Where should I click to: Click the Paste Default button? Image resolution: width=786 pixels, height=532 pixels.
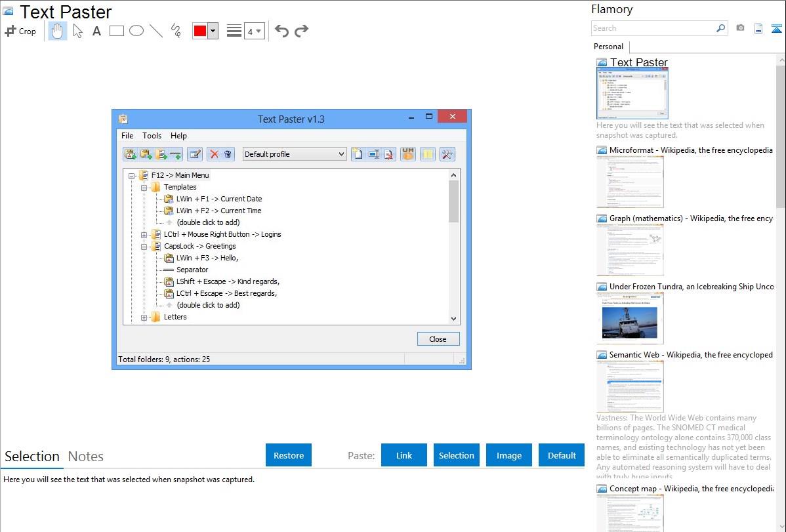pos(562,455)
